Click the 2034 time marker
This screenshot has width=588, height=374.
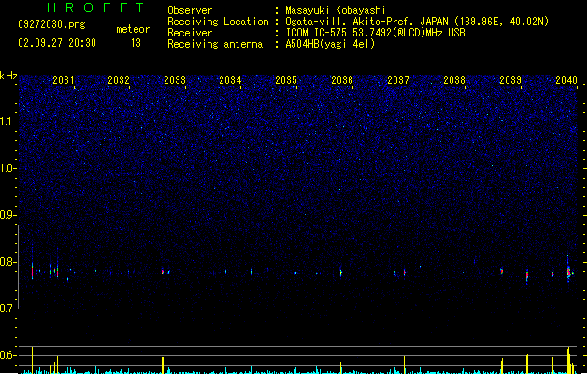coord(230,80)
